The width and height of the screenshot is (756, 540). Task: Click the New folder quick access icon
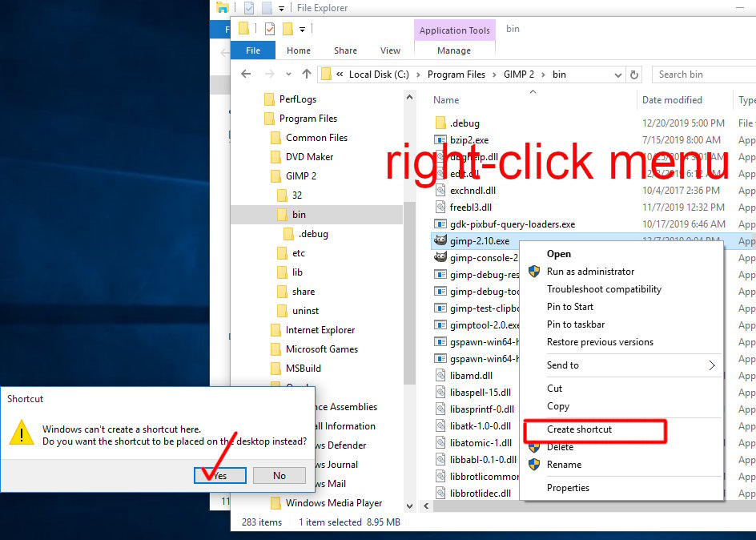(288, 29)
